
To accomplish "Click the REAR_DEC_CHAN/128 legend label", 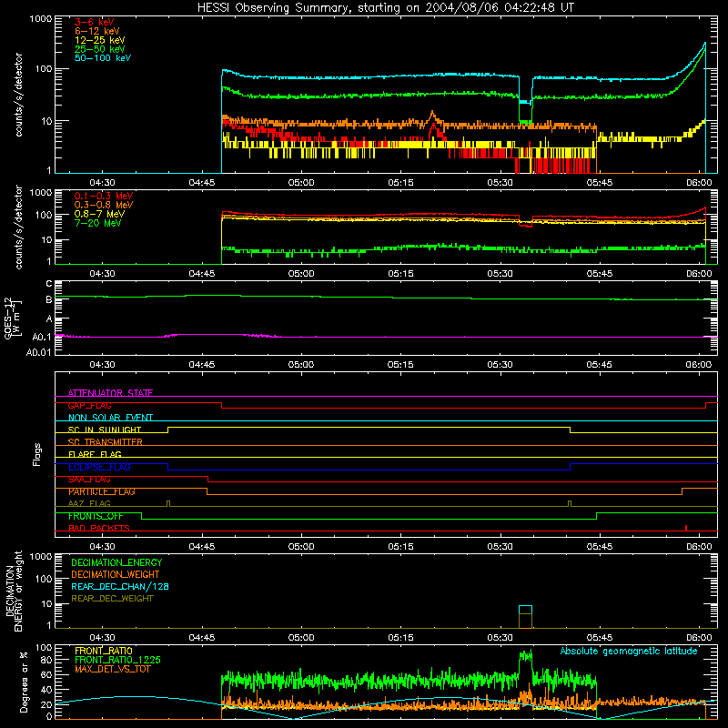I will point(120,586).
